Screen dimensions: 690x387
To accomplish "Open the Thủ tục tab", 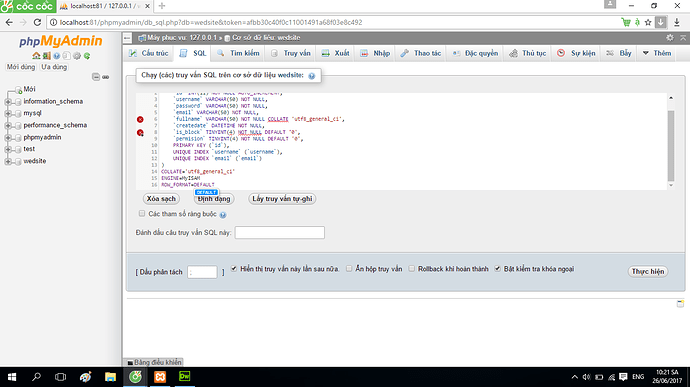I will [x=527, y=53].
